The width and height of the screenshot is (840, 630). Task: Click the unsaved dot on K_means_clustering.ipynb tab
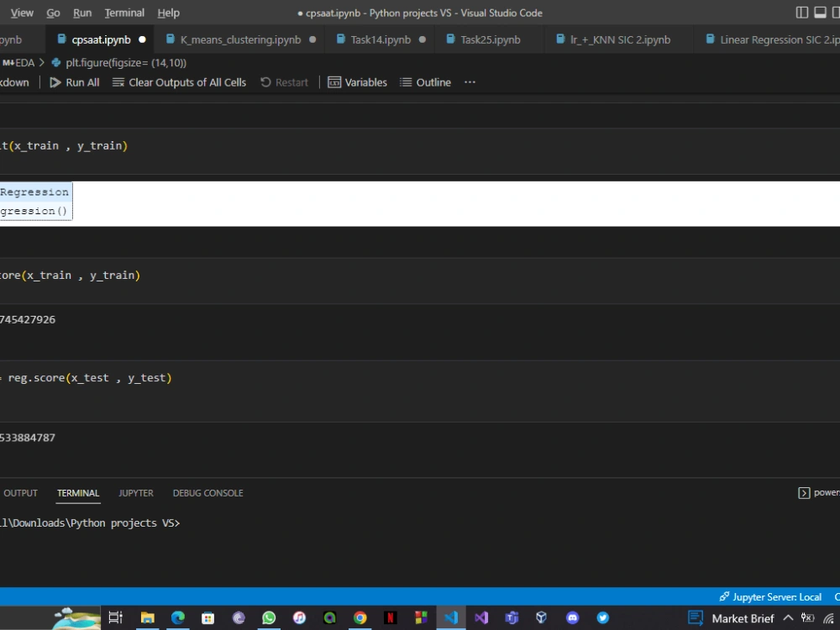[312, 39]
